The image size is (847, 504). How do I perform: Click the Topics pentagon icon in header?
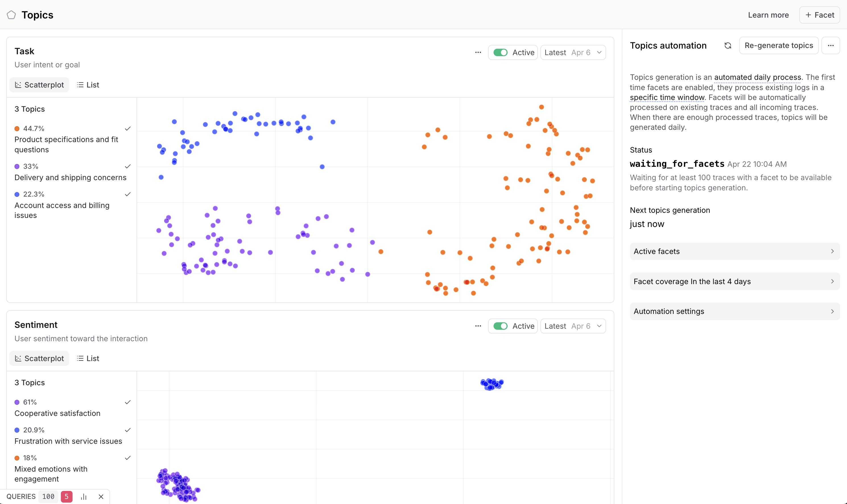pyautogui.click(x=11, y=15)
